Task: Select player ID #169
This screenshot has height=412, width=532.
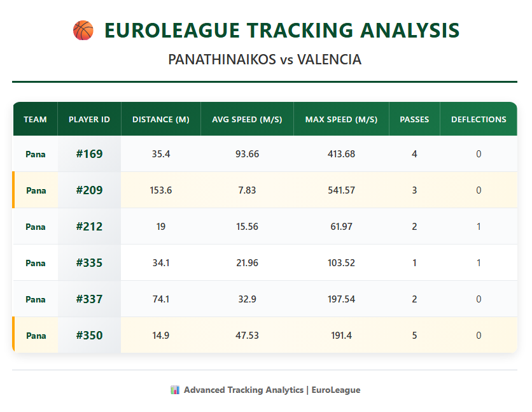Action: tap(89, 154)
